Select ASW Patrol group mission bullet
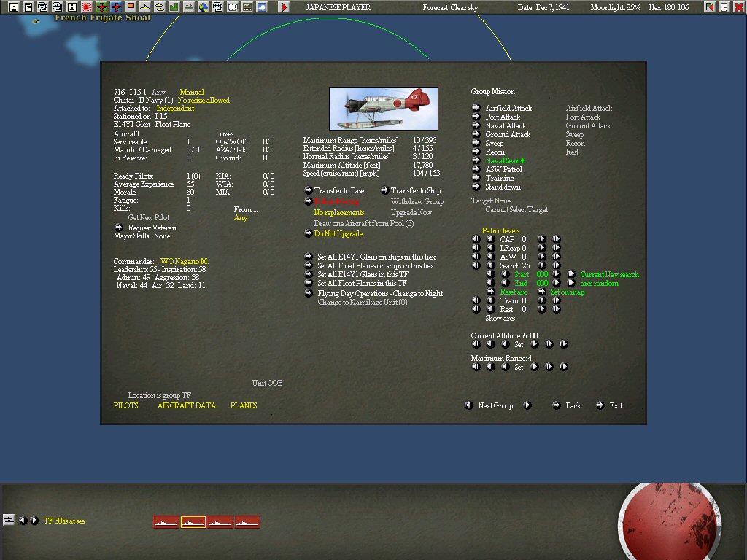 (476, 168)
